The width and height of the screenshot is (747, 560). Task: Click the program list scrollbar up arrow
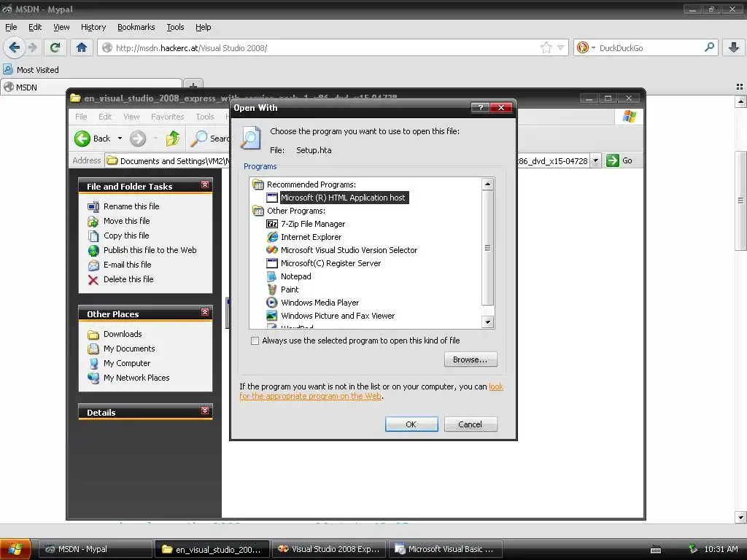click(487, 184)
